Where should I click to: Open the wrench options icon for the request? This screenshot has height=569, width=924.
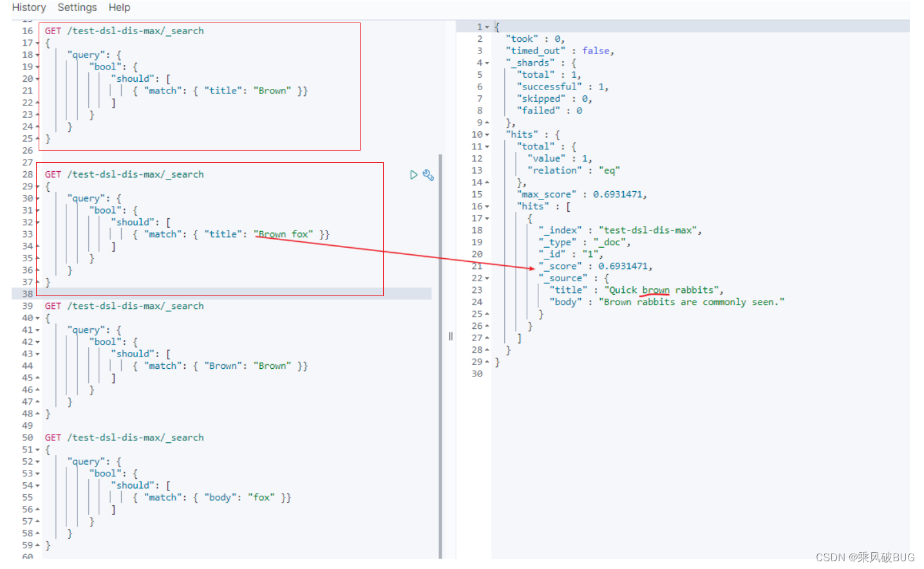pyautogui.click(x=428, y=174)
